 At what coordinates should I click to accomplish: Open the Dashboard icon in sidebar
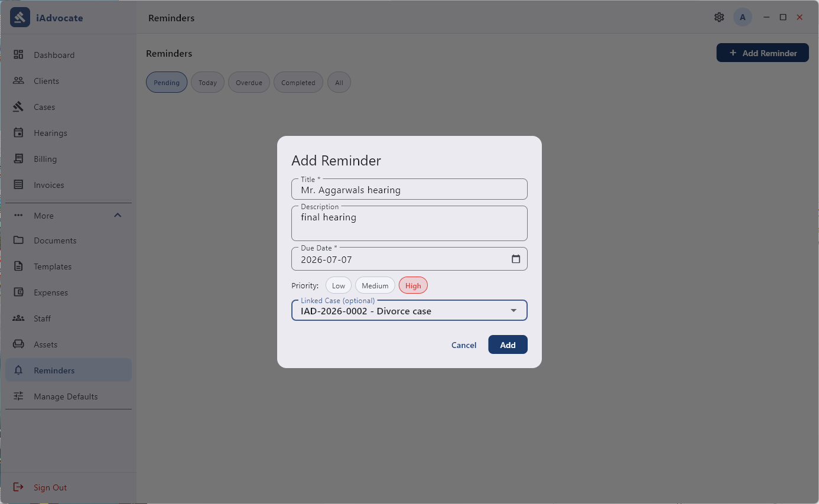tap(18, 54)
